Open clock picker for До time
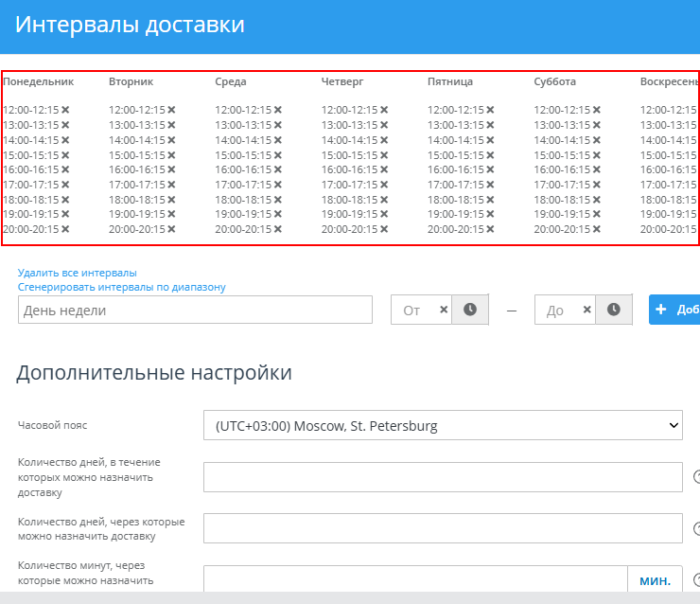Image resolution: width=700 pixels, height=604 pixels. click(x=613, y=310)
